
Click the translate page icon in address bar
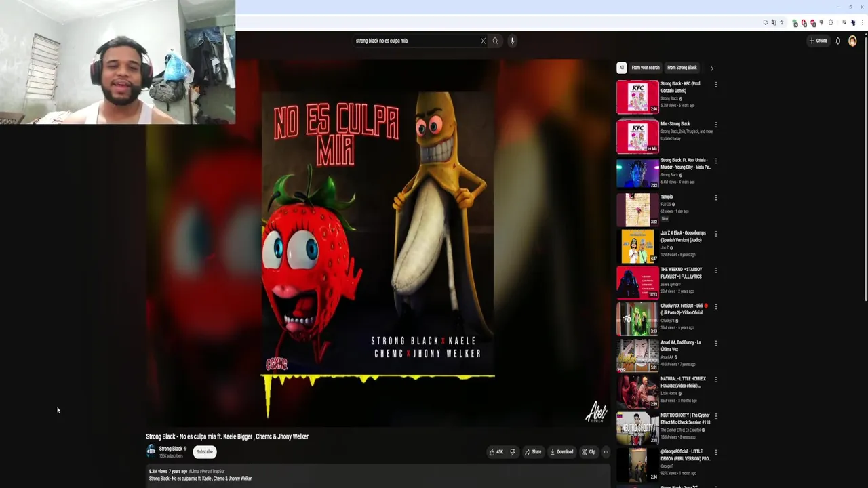click(773, 22)
